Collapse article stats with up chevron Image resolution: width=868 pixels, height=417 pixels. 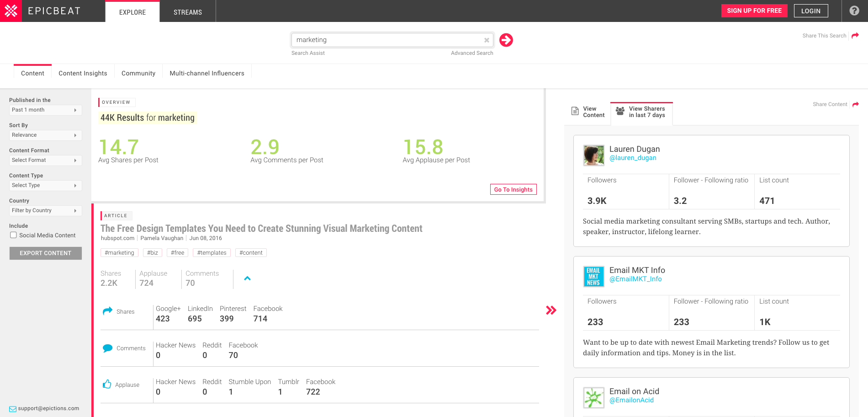(247, 278)
